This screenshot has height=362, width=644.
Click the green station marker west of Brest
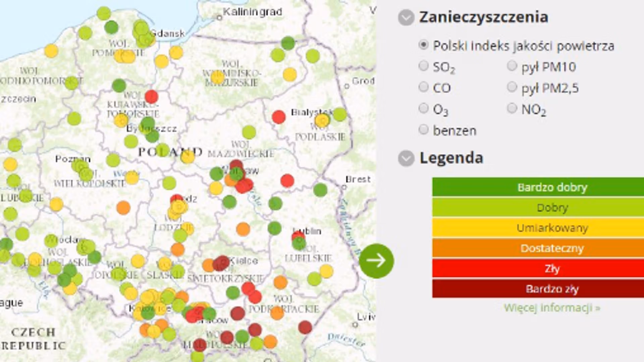[320, 190]
